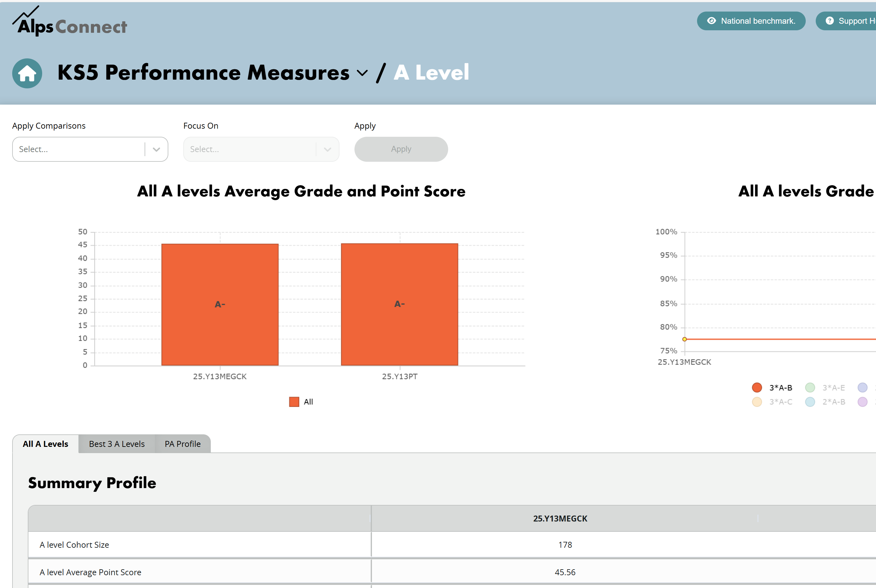Toggle the 2*A-B legend series

coord(825,402)
